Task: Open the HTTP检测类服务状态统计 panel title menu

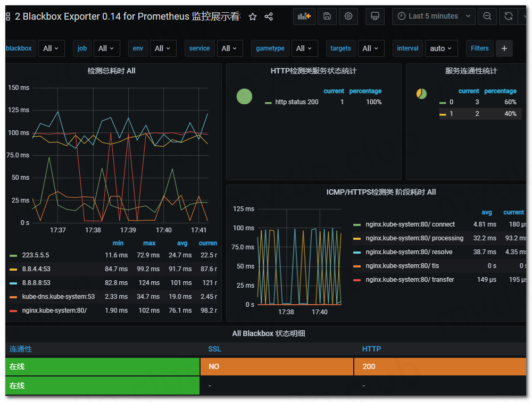Action: (313, 71)
